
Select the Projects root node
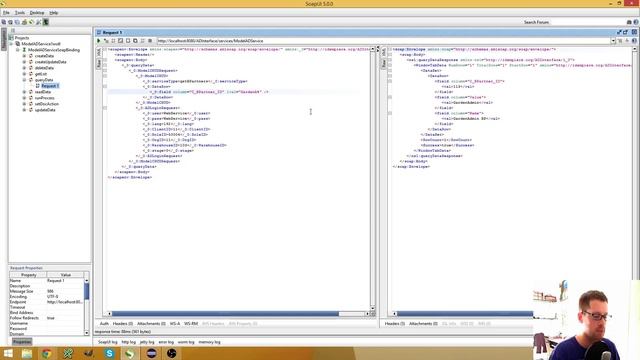(x=22, y=38)
